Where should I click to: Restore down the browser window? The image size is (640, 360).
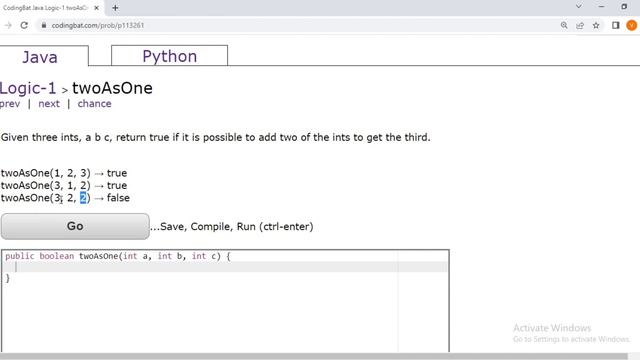(624, 7)
